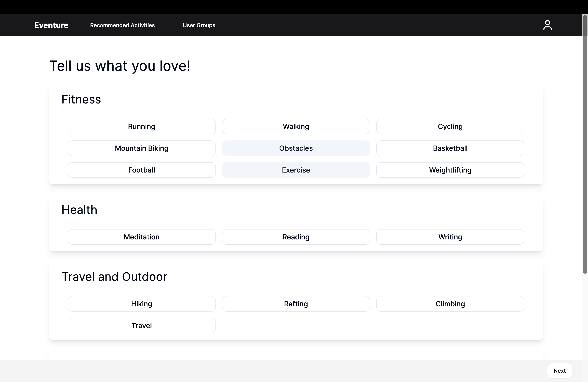Go to User Groups
Viewport: 588px width, 382px height.
pos(199,25)
